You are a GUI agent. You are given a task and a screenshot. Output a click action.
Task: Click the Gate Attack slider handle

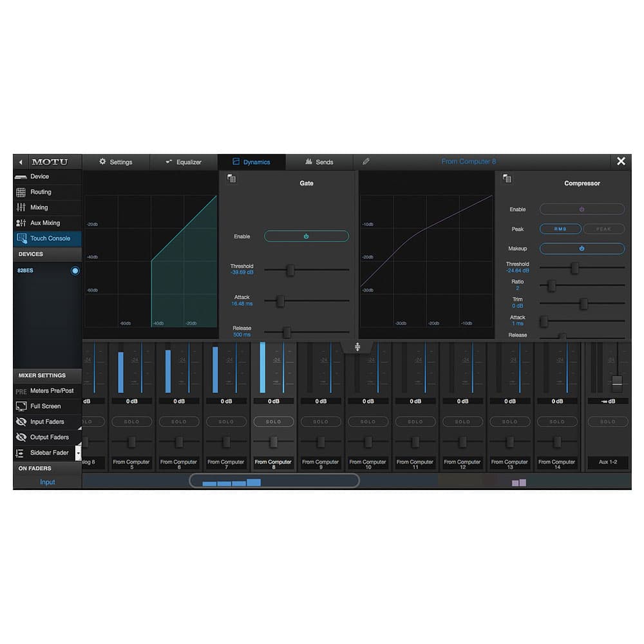(281, 301)
